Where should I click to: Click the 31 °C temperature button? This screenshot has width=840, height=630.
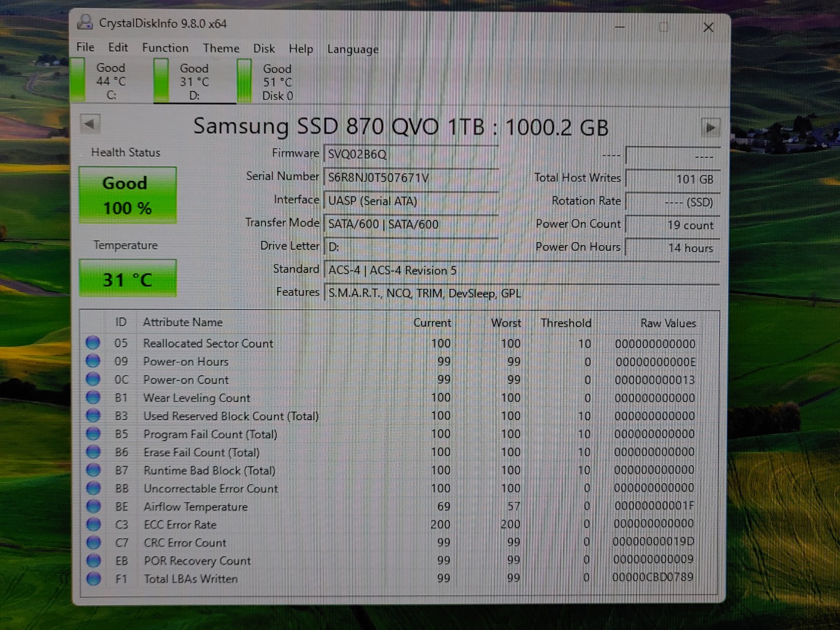pos(127,279)
